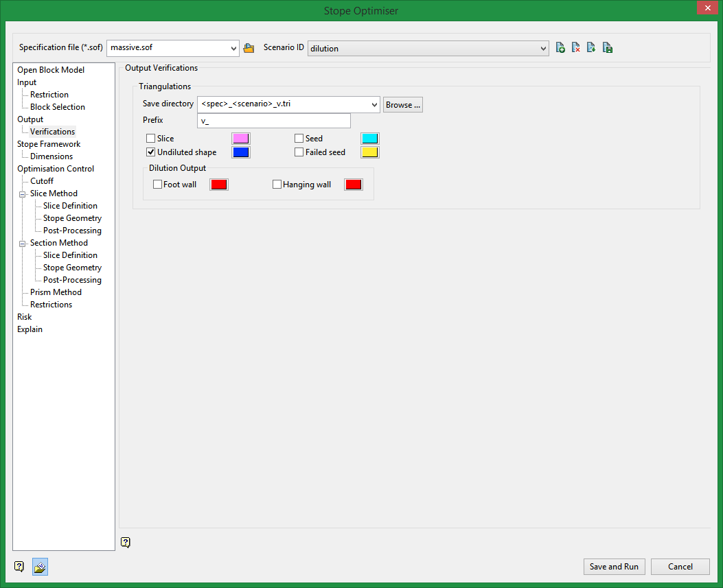Click the browse folder icon beside Specification file
This screenshot has height=588, width=723.
pyautogui.click(x=249, y=48)
